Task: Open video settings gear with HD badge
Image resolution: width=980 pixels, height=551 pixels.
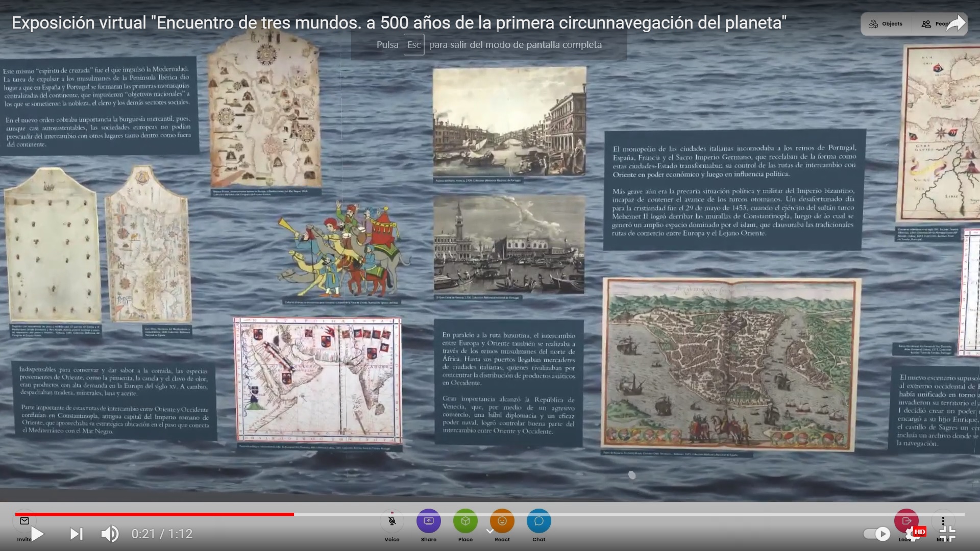Action: pos(916,534)
